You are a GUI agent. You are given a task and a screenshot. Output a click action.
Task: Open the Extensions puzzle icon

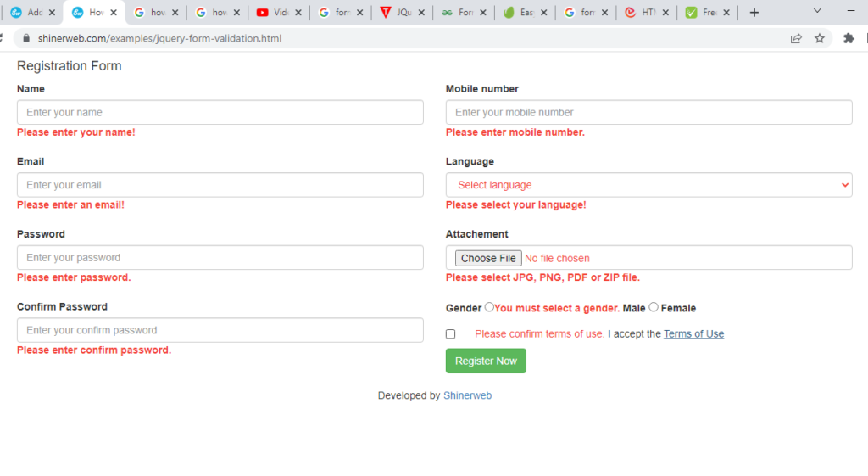[849, 38]
